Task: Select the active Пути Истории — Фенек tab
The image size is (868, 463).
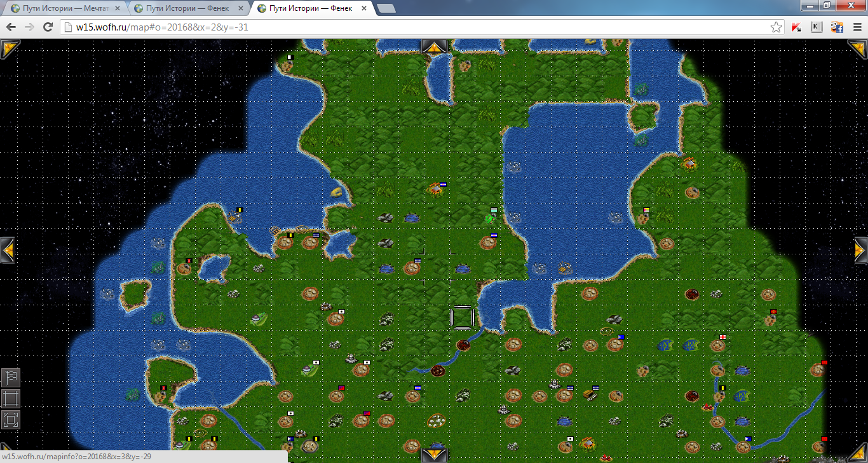Action: click(310, 8)
